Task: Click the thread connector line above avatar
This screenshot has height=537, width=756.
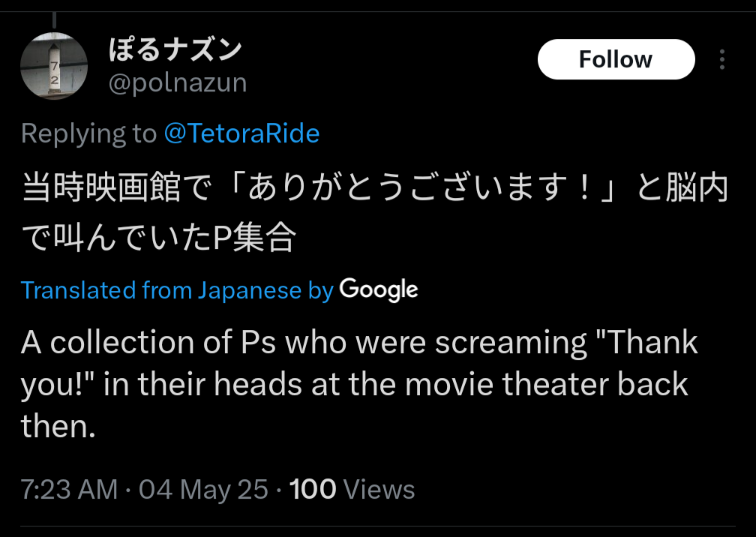Action: pyautogui.click(x=54, y=20)
